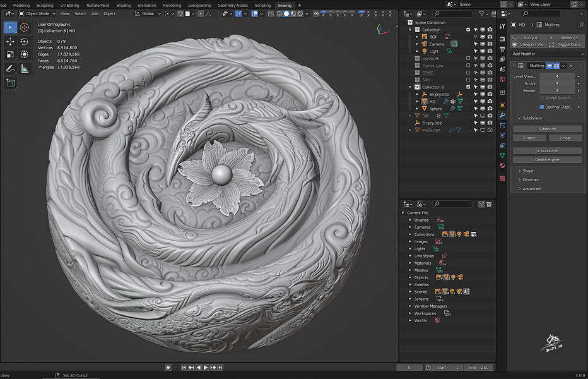Select the Cursor tool in the toolbar
The width and height of the screenshot is (588, 379).
click(x=25, y=27)
